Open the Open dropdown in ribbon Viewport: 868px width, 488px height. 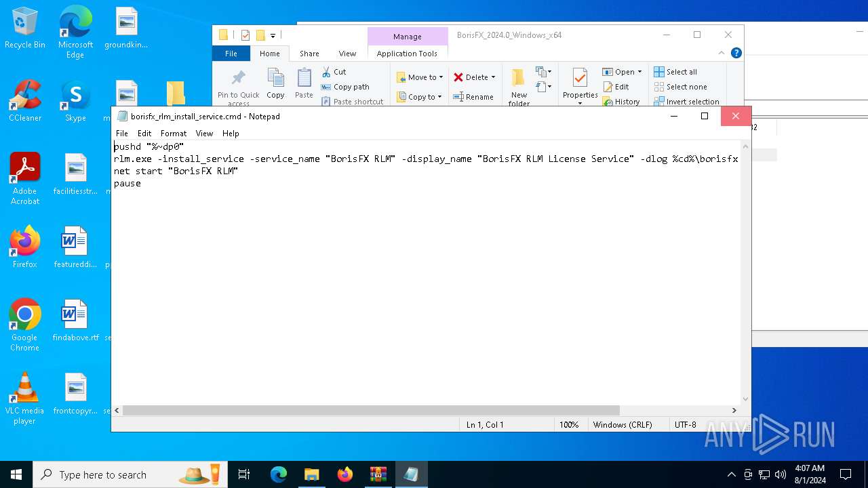[622, 72]
